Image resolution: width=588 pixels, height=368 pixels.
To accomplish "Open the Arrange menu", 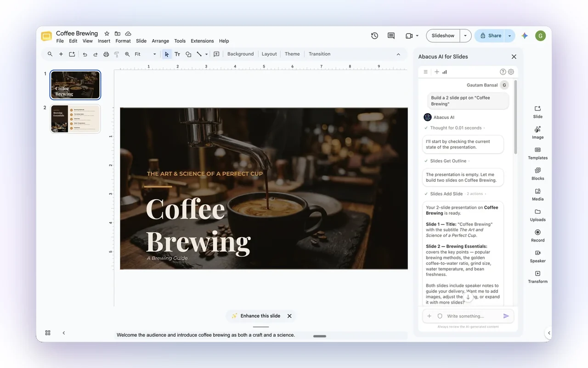I will tap(160, 41).
